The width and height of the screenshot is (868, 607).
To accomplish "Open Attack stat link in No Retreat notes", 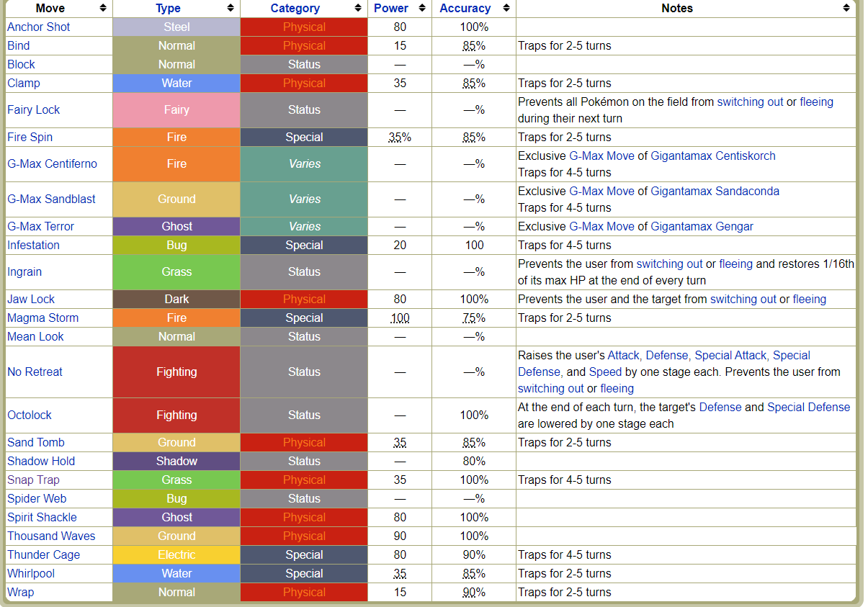I will pos(624,355).
